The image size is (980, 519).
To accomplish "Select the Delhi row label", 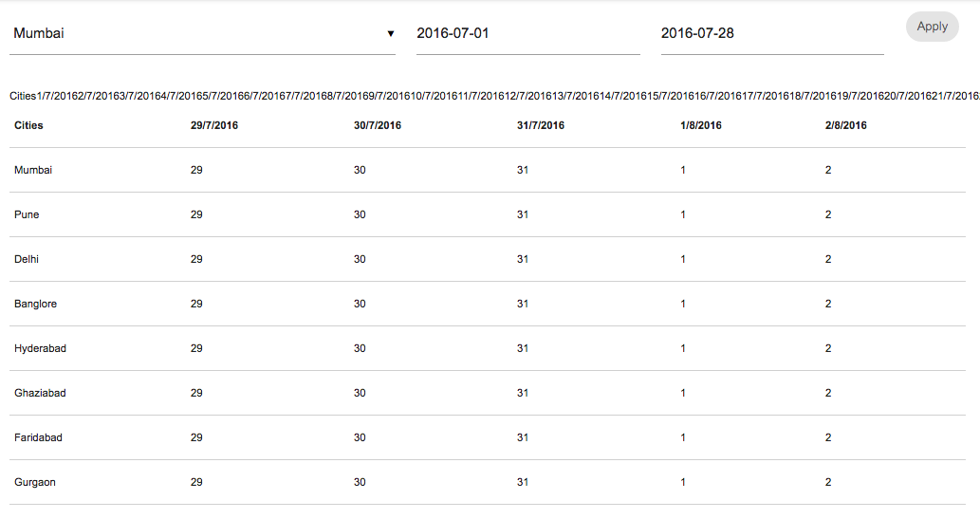I will pos(27,259).
